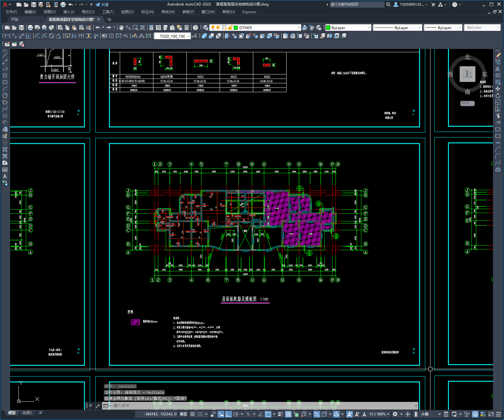Click the keyword search field in title bar

pos(357,5)
